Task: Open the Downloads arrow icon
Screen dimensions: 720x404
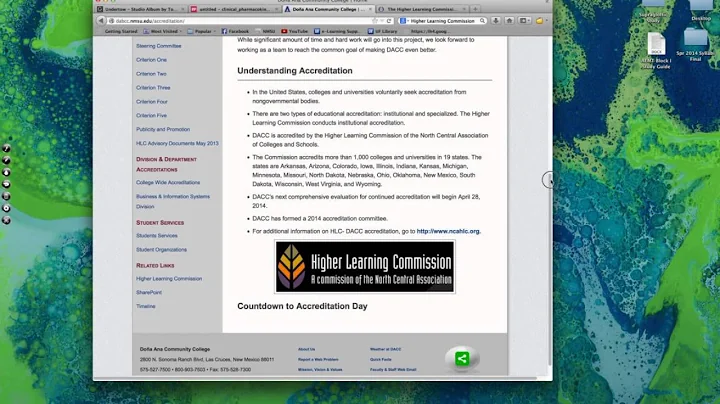Action: [x=495, y=21]
